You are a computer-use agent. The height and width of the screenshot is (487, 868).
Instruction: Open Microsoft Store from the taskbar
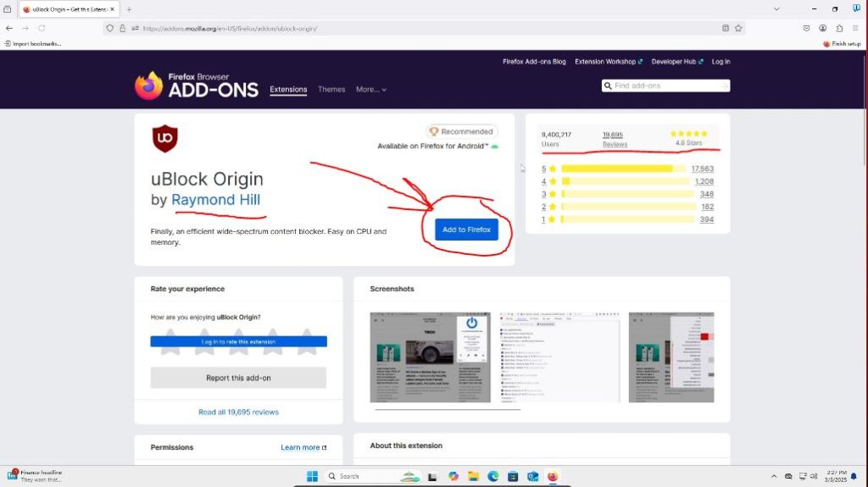[513, 476]
